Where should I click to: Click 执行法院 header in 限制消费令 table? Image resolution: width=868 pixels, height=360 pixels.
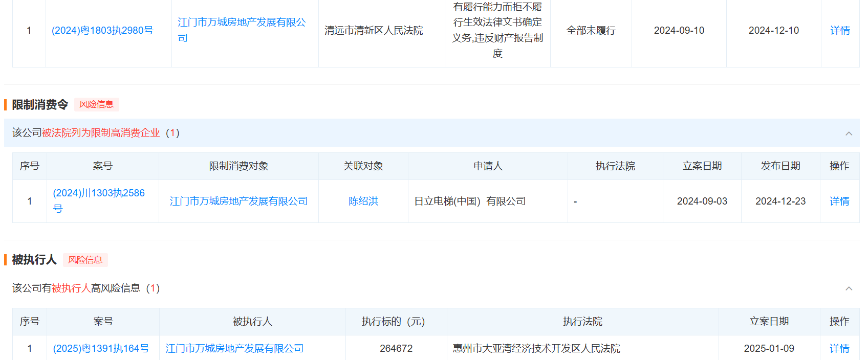615,166
